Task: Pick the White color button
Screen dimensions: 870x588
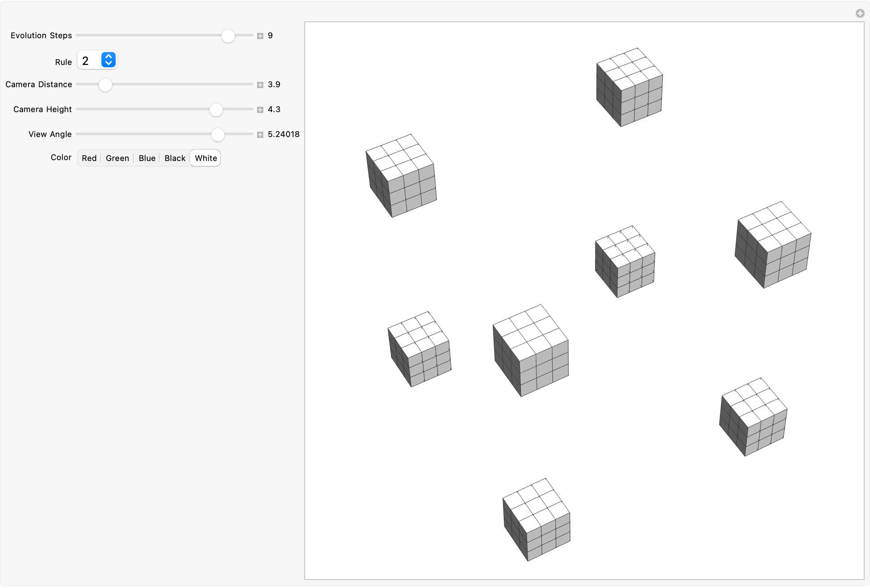Action: (205, 158)
